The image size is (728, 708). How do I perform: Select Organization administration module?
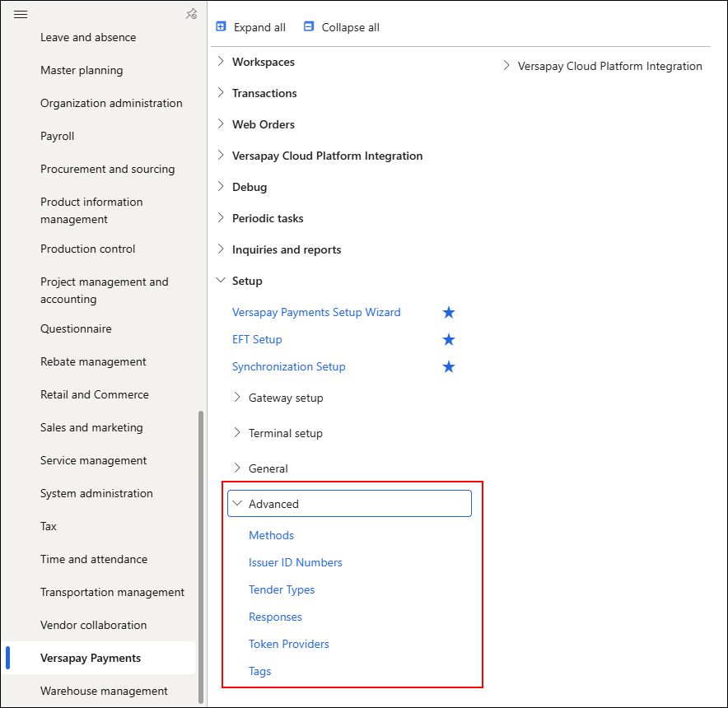tap(111, 103)
